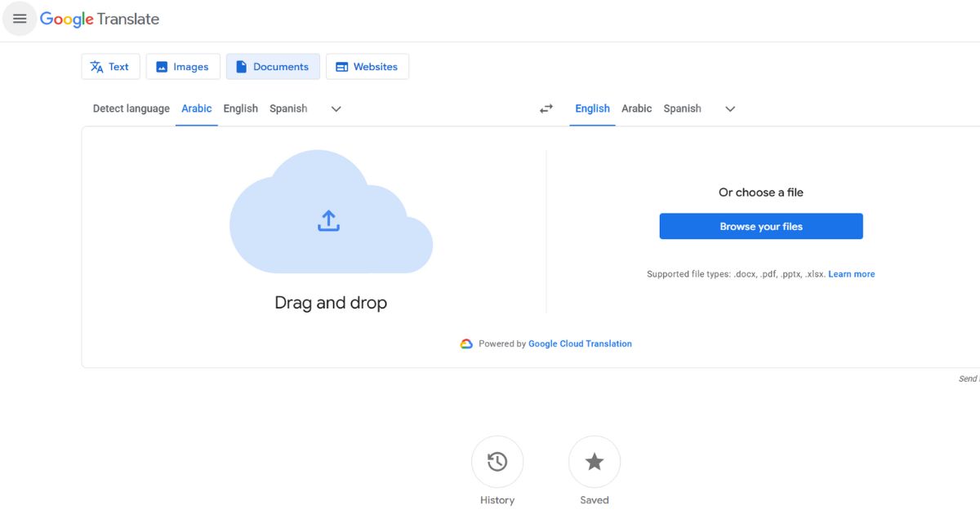
Task: Click the 'Saved' label
Action: tap(595, 500)
